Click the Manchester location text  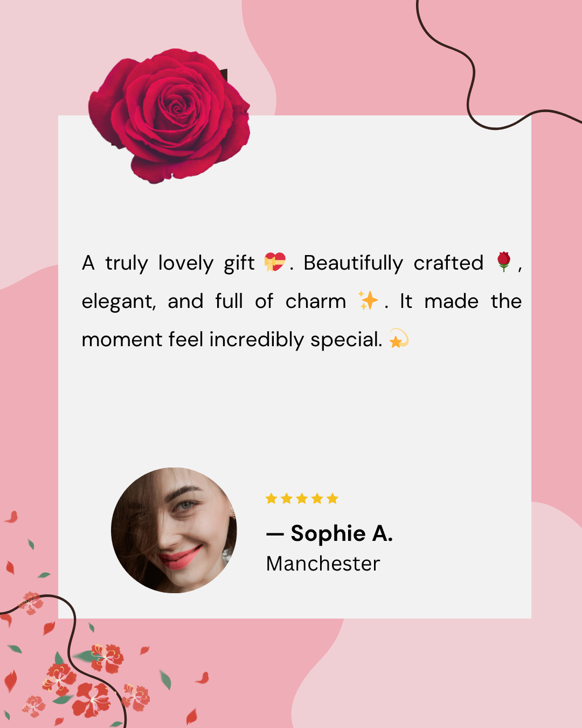pos(323,564)
